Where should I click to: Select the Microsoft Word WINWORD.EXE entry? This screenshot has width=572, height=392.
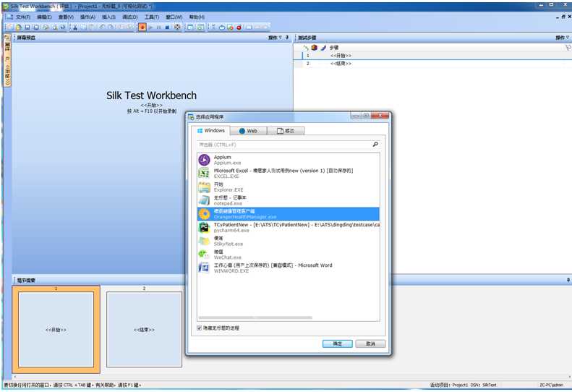(x=289, y=268)
